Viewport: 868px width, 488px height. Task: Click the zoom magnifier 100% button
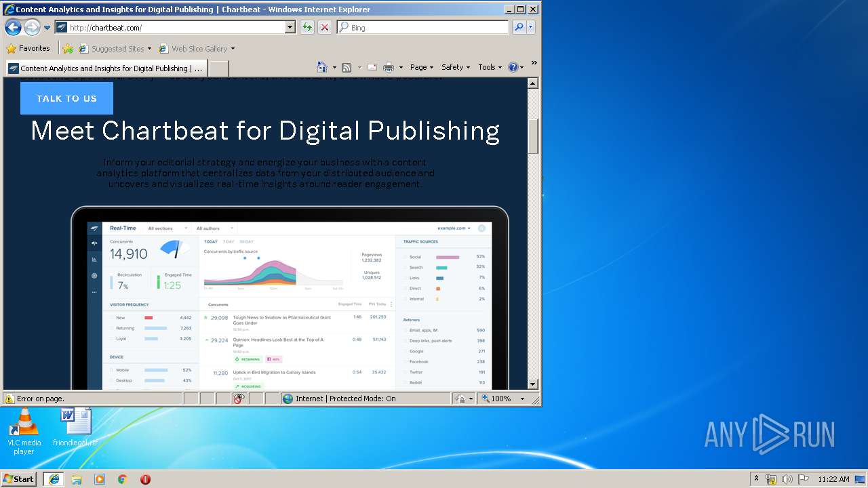pos(496,399)
